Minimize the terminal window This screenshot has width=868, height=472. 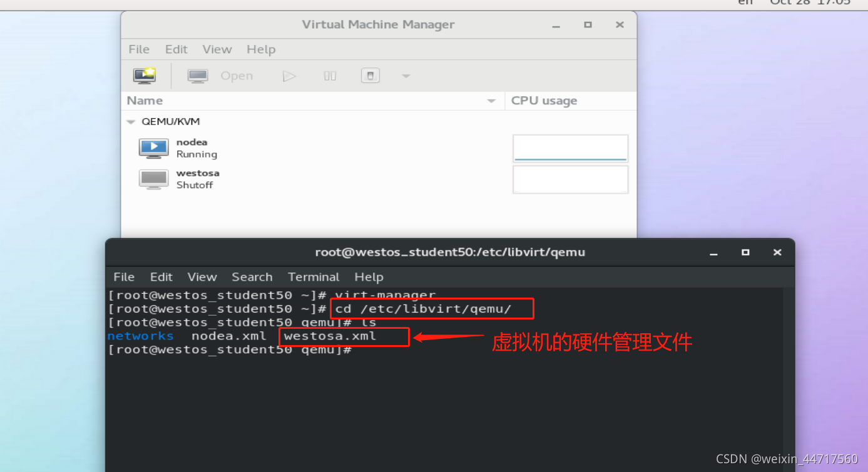pos(713,253)
